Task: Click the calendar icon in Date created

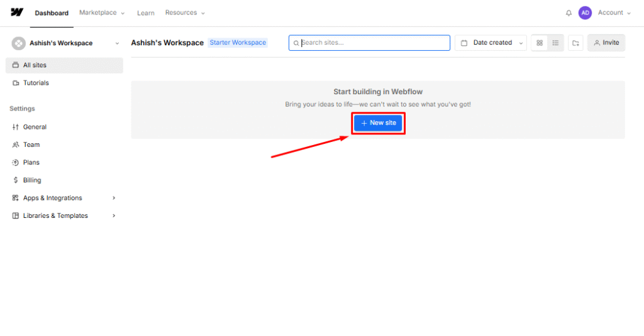Action: pyautogui.click(x=464, y=43)
